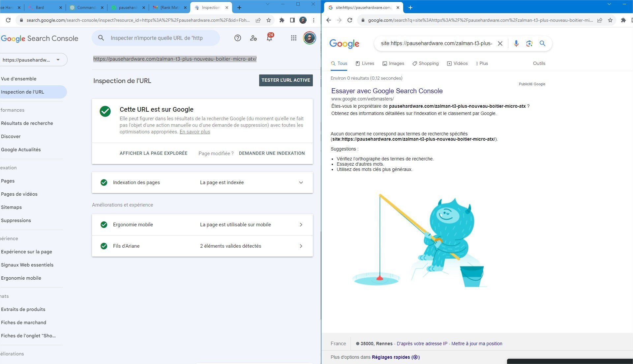Open Ergonomie mobile report chevron
This screenshot has height=364, width=633.
click(x=301, y=225)
